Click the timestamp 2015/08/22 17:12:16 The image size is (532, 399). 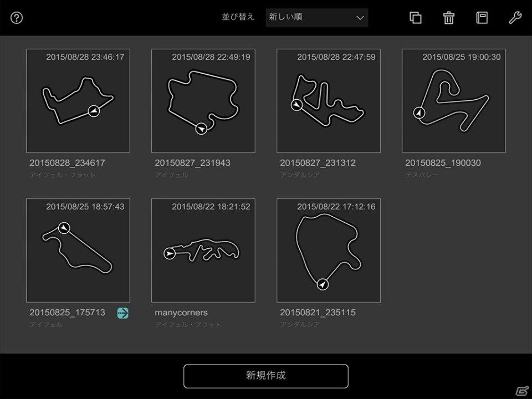pyautogui.click(x=336, y=207)
